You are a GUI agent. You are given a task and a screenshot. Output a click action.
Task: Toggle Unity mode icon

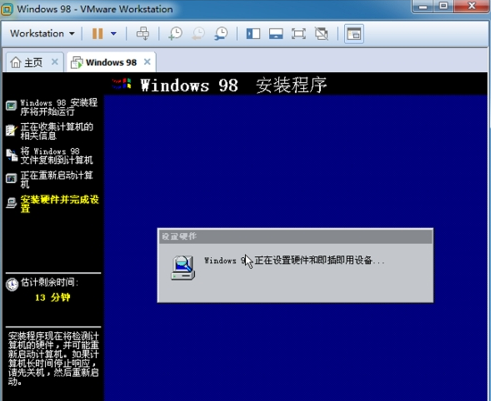322,34
